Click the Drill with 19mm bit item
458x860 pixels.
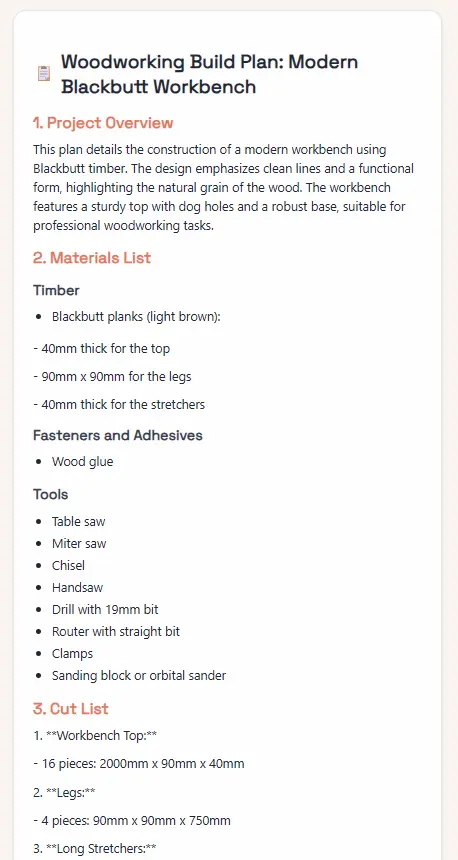click(x=105, y=609)
